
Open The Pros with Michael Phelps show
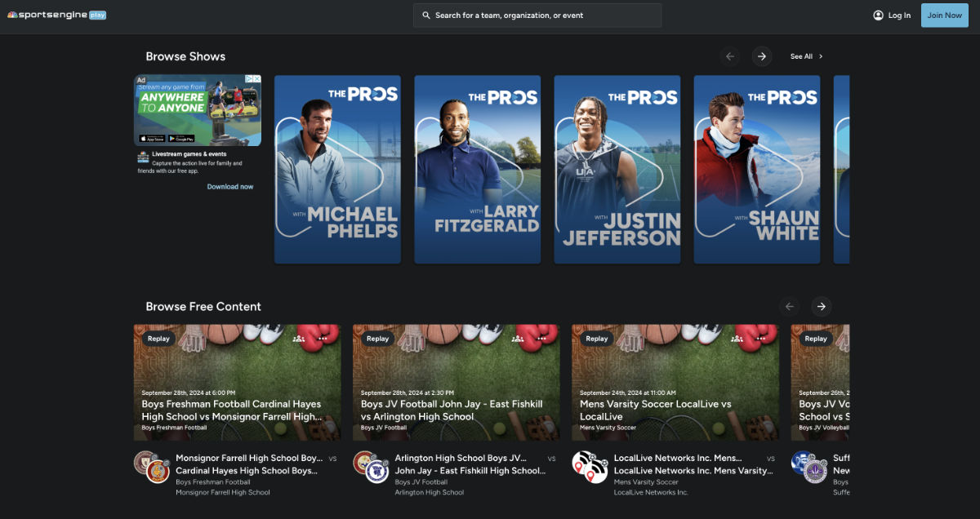tap(337, 170)
